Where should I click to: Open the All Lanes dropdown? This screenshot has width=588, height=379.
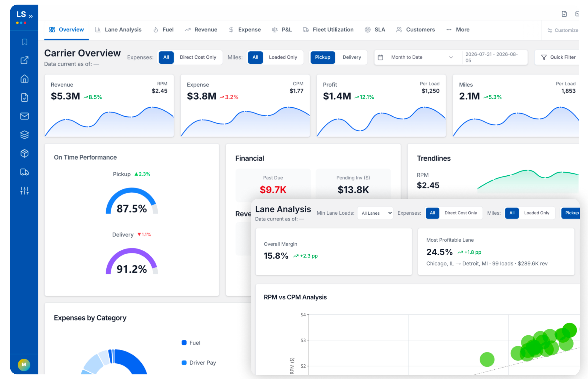pos(375,213)
